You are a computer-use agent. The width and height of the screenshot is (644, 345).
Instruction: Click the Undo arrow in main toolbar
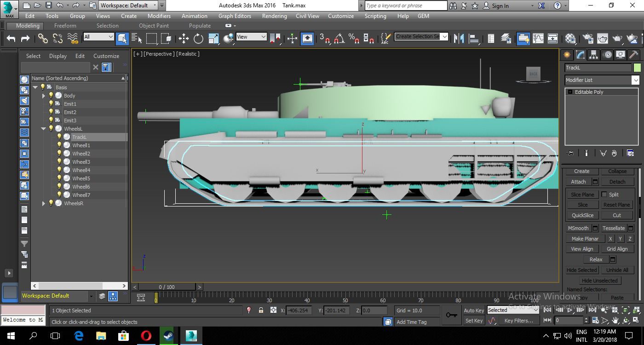[x=11, y=38]
